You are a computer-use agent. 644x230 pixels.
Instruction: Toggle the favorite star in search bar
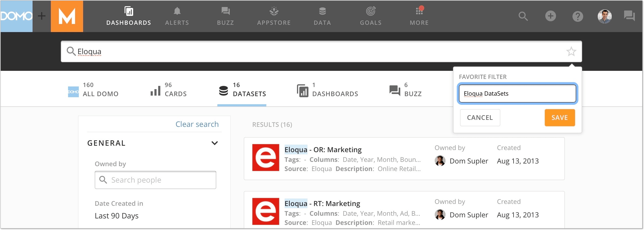(571, 51)
